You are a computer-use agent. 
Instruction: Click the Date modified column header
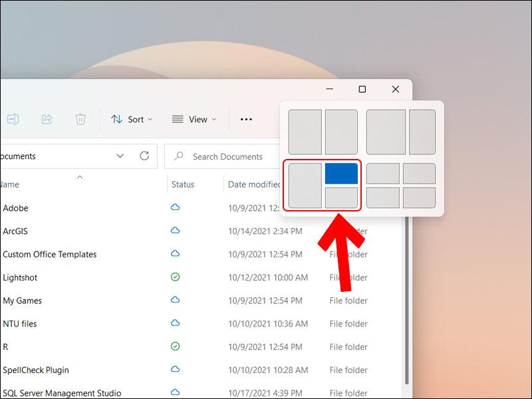(254, 184)
